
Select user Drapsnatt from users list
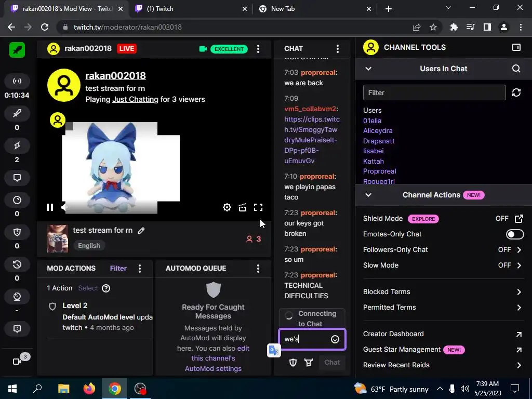click(379, 141)
